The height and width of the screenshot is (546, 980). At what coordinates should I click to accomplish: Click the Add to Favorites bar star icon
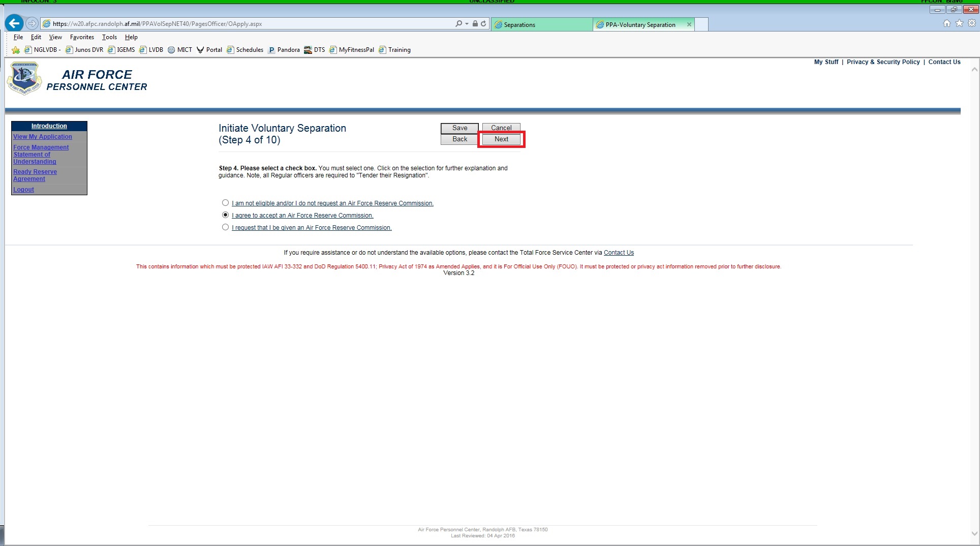point(16,50)
